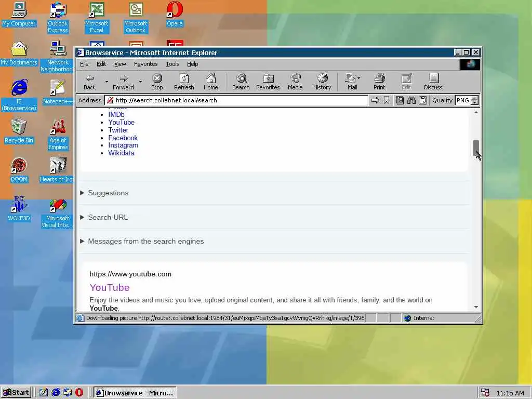Click into the Address URL field
Viewport: 532px width, 399px height.
[x=236, y=100]
